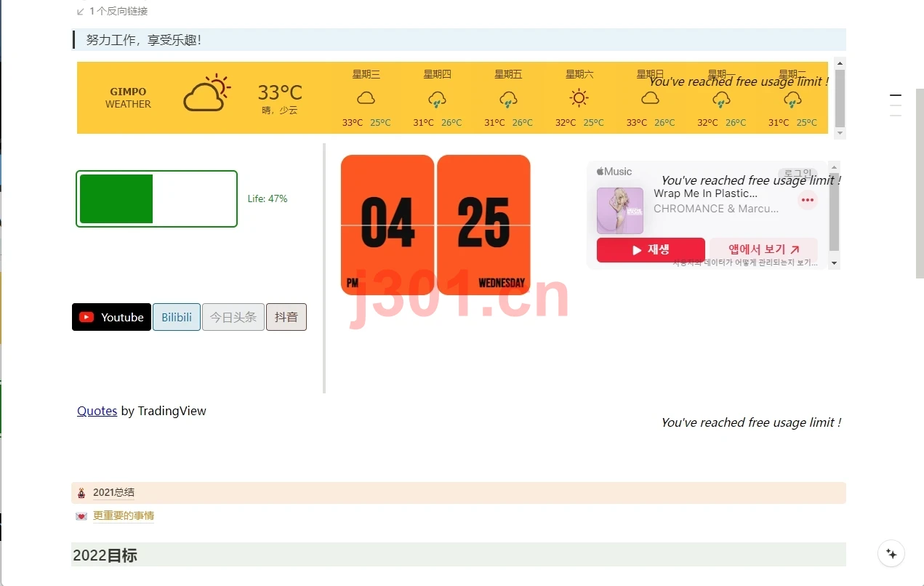This screenshot has height=586, width=924.
Task: Click the music widget scrollbar down arrow
Action: coord(834,263)
